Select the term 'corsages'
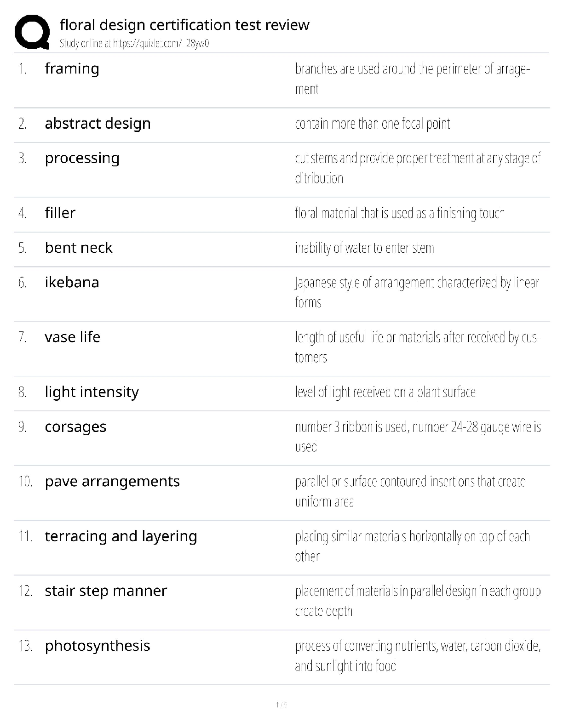 (75, 427)
